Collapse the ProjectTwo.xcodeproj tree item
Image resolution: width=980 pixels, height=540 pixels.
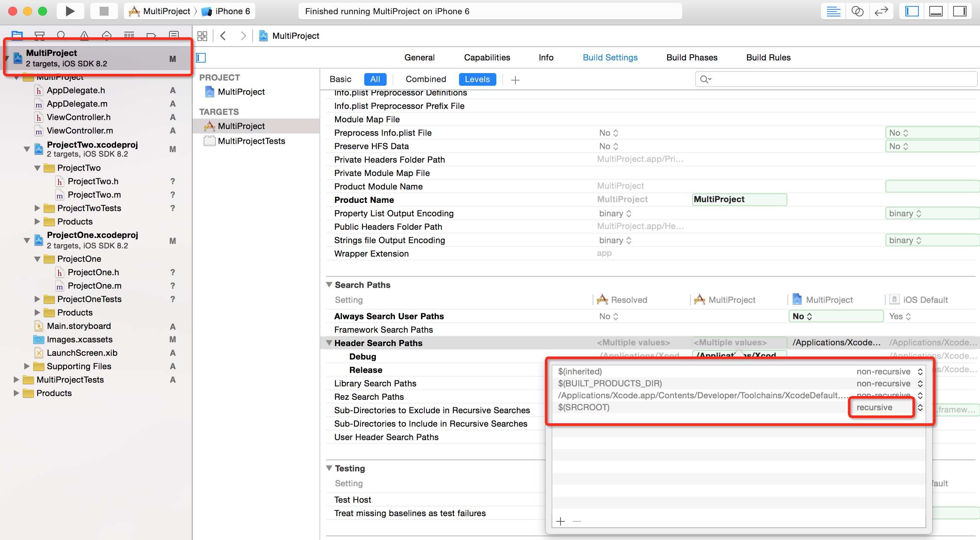pyautogui.click(x=27, y=149)
